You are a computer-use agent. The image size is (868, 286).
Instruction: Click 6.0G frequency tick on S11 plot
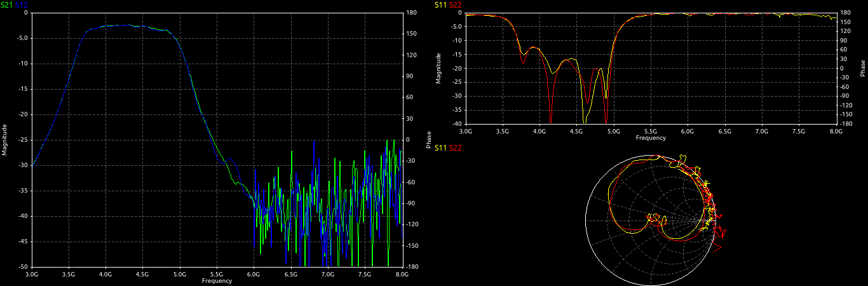coord(688,131)
